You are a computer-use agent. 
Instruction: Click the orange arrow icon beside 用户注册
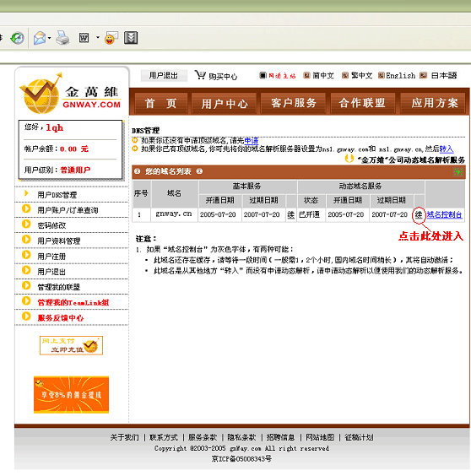26,255
